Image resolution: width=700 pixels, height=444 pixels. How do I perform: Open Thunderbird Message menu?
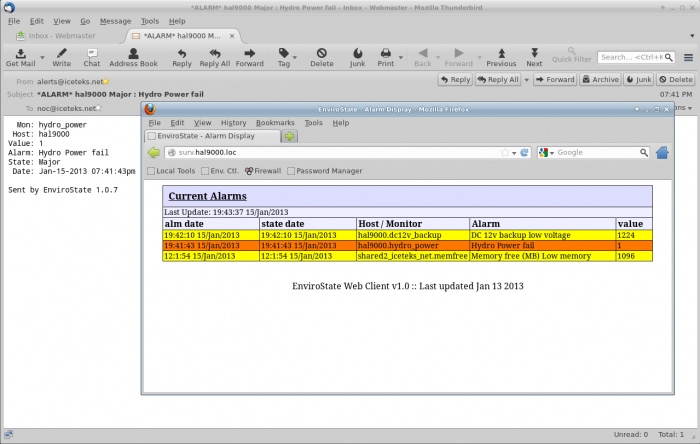click(115, 21)
